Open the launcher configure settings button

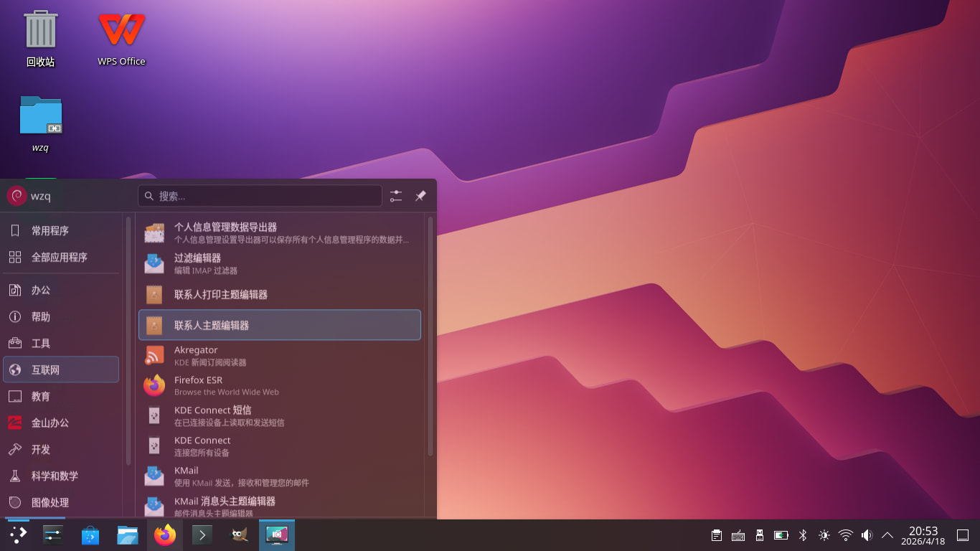pos(396,196)
